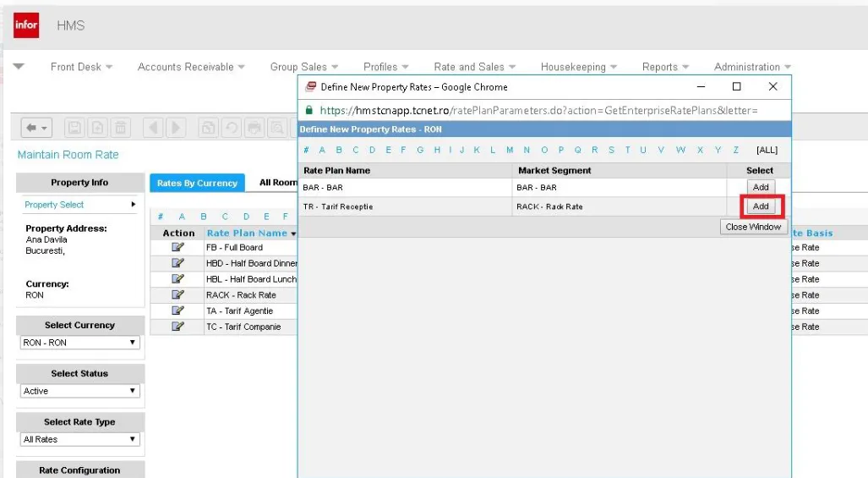Screen dimensions: 868x478
Task: Filter popup rate plans by letter B
Action: [x=339, y=150]
